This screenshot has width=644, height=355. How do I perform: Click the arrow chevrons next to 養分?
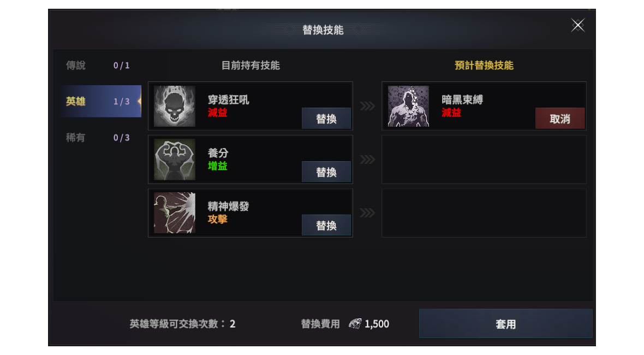[x=367, y=159]
